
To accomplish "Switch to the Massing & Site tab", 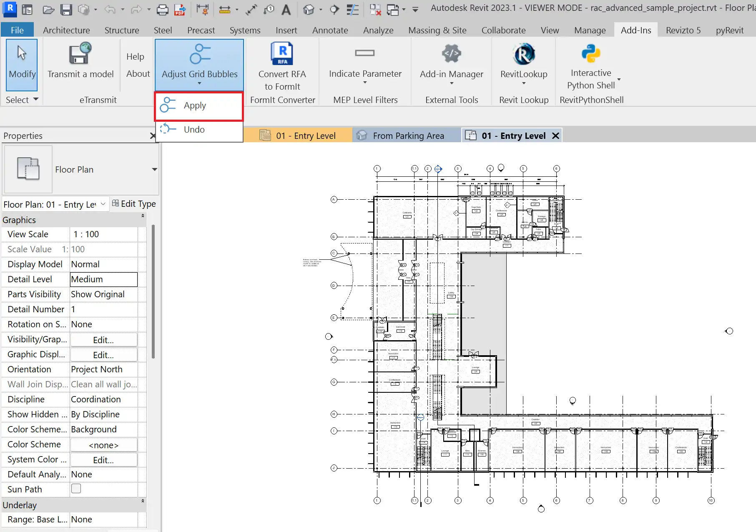I will coord(437,30).
